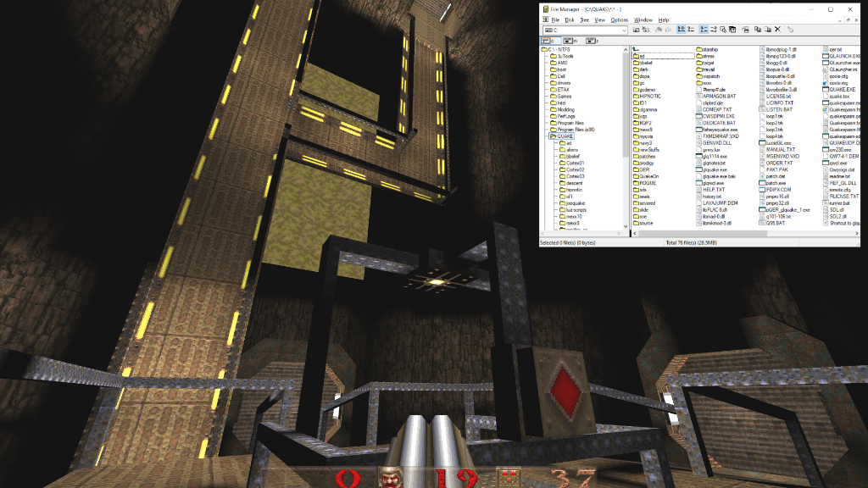Screen dimensions: 868x488
Task: Select the descent subfolder in tree
Action: [571, 183]
